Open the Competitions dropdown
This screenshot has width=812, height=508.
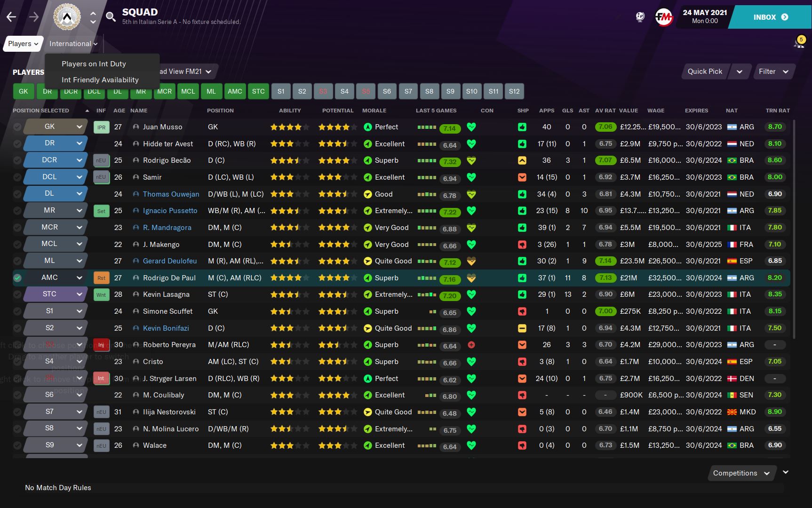coord(740,473)
